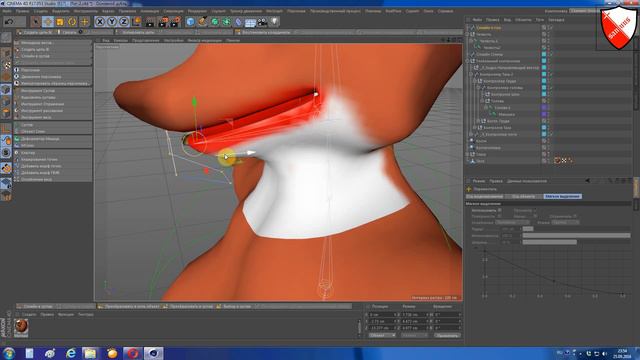640x360 pixels.
Task: Open Opera browser from the taskbar
Action: [x=133, y=353]
